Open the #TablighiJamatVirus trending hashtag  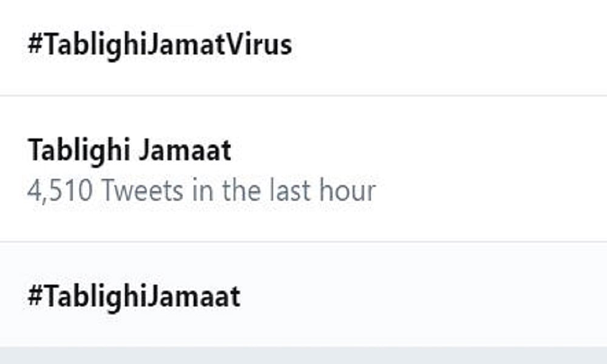pos(160,45)
